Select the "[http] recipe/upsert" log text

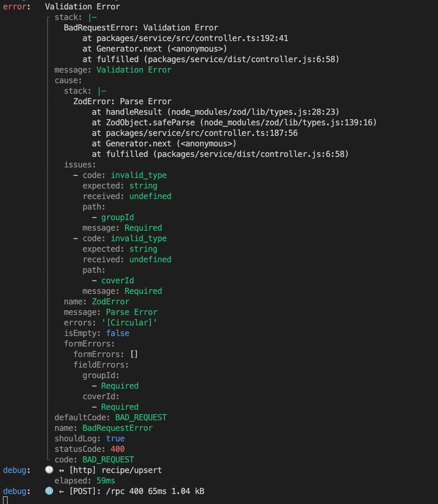[x=115, y=470]
